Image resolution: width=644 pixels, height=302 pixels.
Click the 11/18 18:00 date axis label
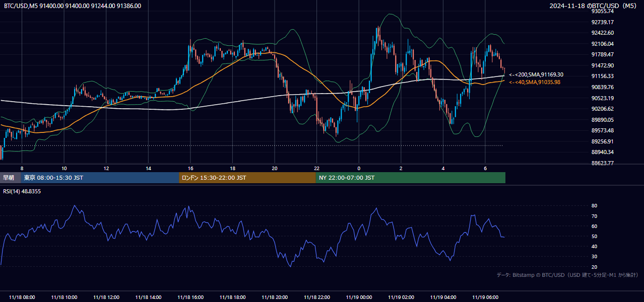[232, 297]
